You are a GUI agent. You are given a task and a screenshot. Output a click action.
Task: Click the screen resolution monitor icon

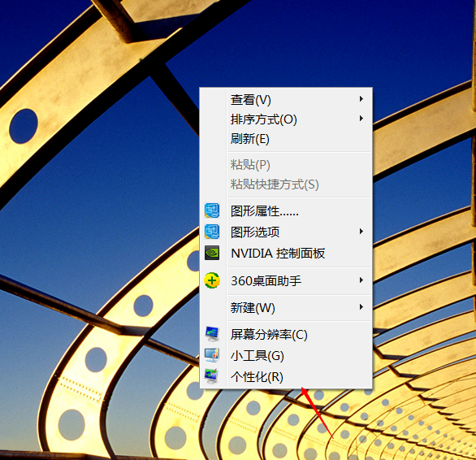click(x=212, y=334)
